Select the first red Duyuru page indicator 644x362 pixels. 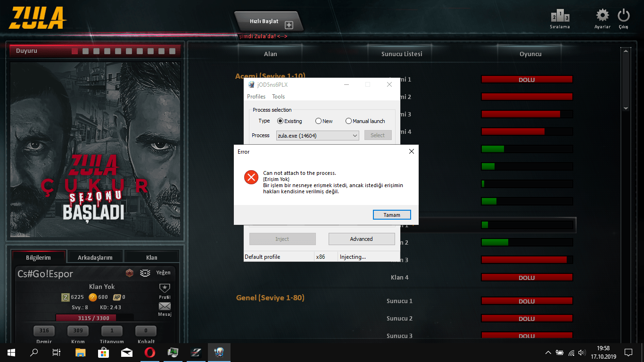[74, 51]
